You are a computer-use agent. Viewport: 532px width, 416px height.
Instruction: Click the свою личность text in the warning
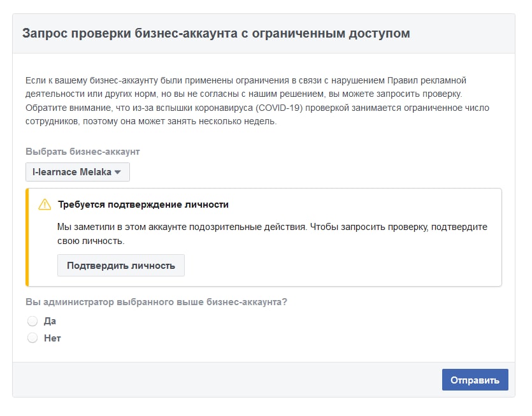click(90, 241)
